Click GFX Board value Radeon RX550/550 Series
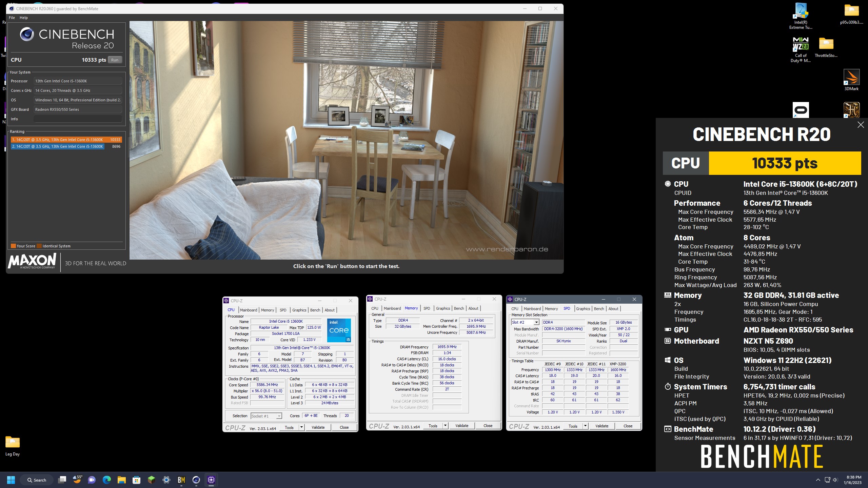 click(78, 109)
